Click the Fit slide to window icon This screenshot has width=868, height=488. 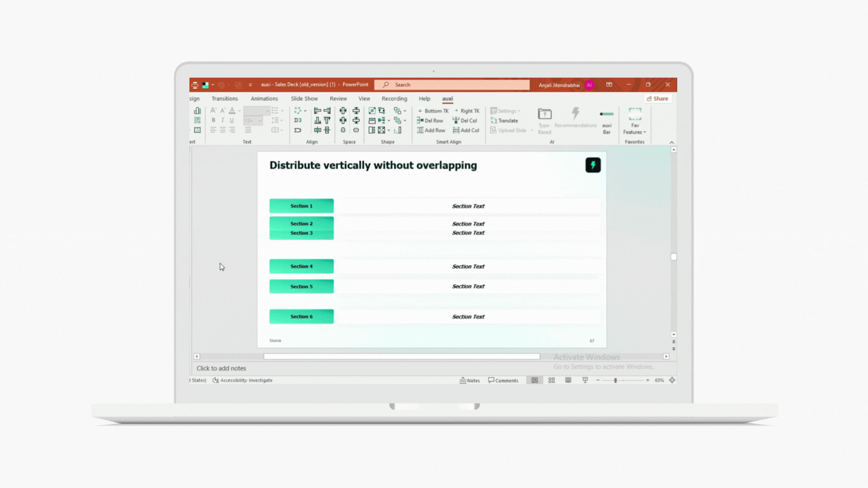[x=672, y=380]
